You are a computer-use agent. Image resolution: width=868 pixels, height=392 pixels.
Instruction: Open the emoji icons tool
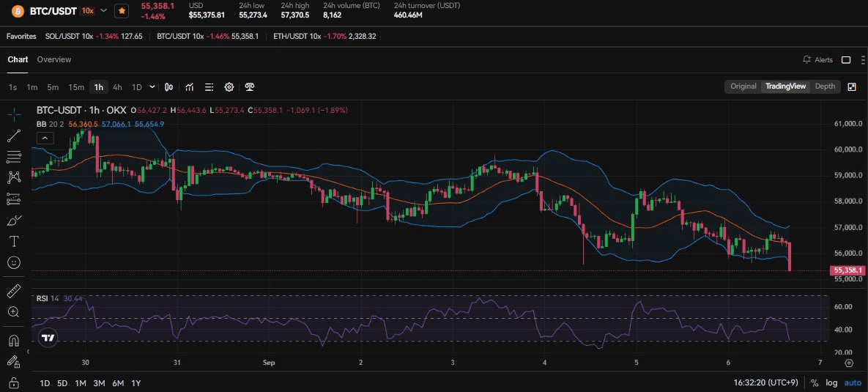(x=14, y=262)
